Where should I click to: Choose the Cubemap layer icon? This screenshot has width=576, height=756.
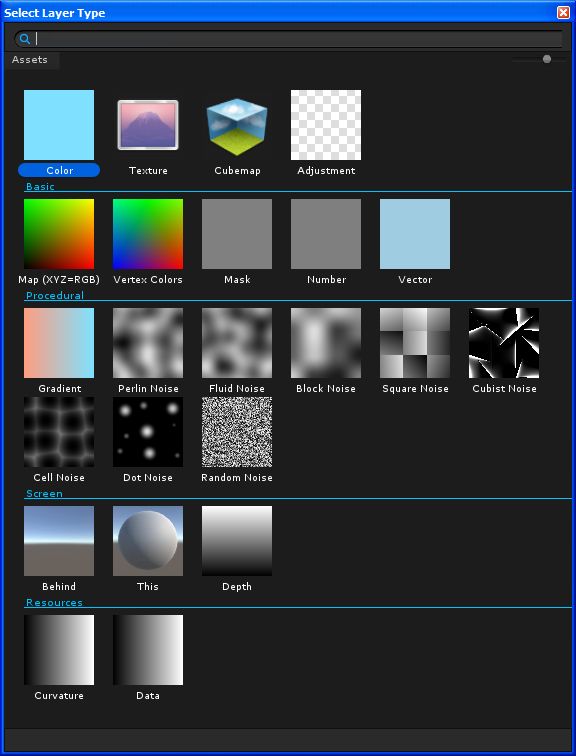click(237, 126)
